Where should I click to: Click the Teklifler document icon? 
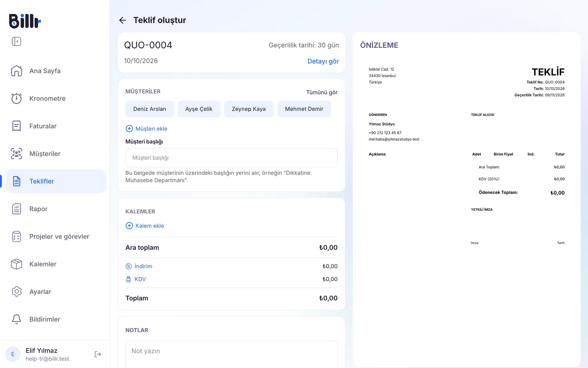(17, 181)
